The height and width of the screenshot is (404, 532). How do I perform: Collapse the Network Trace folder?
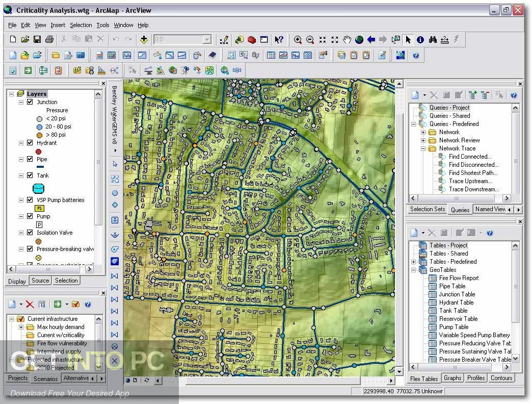[423, 148]
